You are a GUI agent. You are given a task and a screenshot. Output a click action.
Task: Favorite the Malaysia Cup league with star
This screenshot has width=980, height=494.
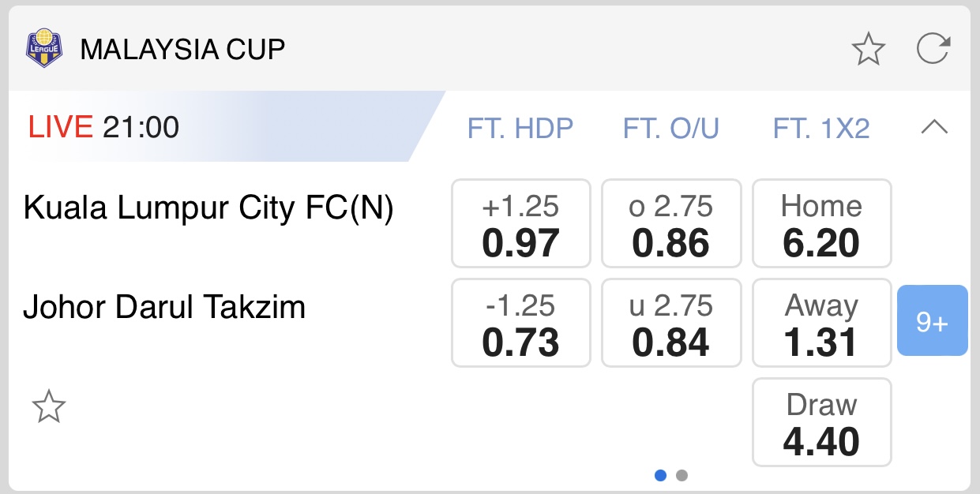coord(868,50)
